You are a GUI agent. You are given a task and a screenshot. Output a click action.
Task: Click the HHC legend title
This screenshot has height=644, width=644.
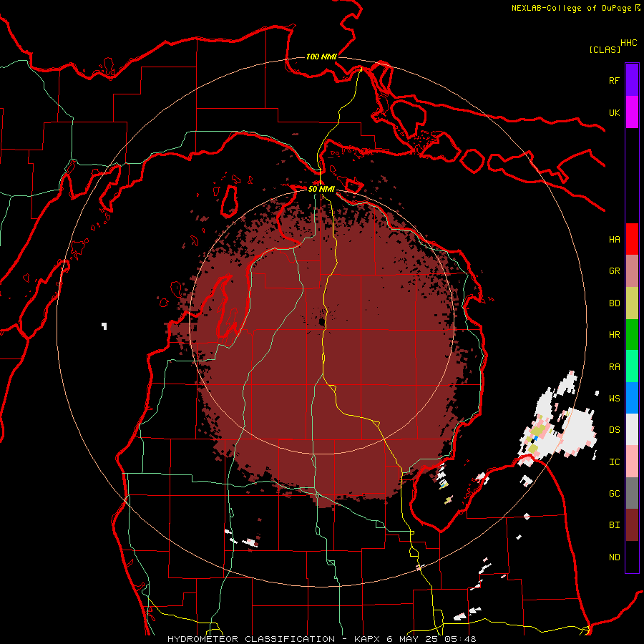click(x=629, y=43)
